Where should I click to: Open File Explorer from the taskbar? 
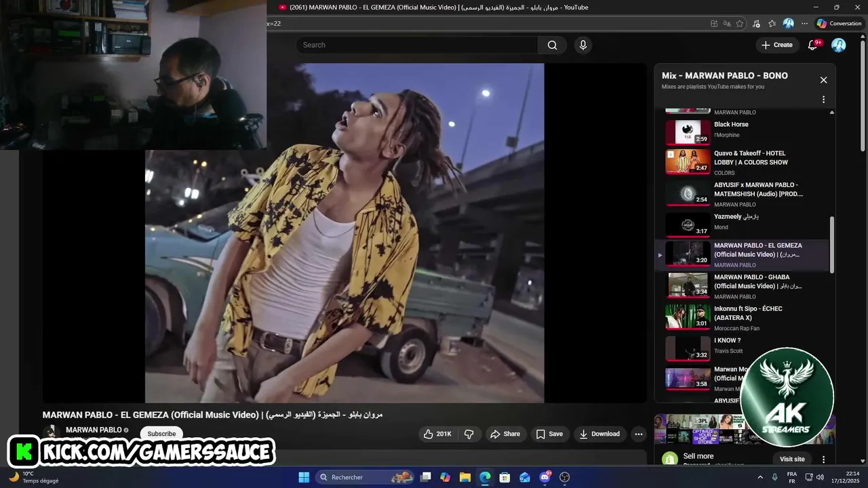click(465, 477)
